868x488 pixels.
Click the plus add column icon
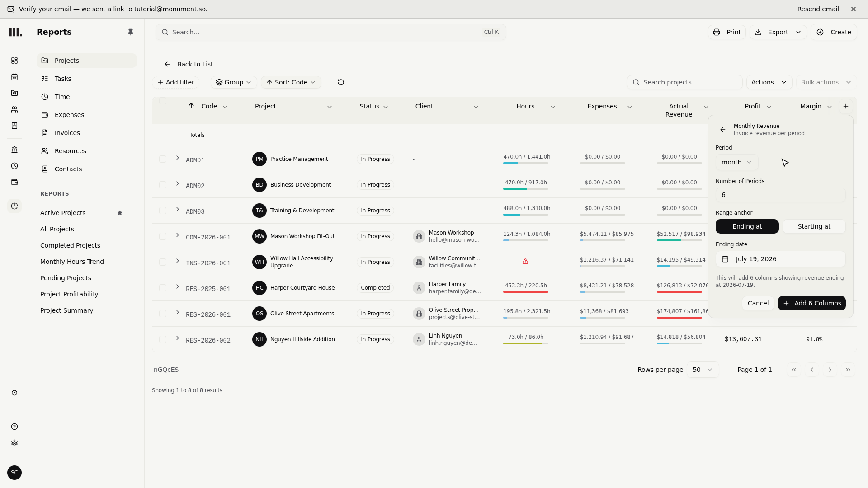[846, 106]
